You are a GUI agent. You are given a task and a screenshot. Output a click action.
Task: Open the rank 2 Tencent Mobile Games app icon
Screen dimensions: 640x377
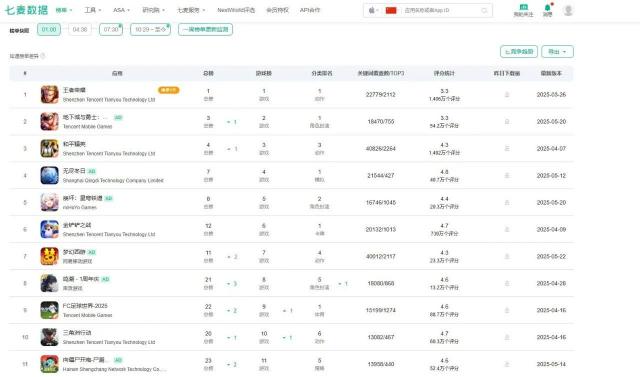click(49, 122)
